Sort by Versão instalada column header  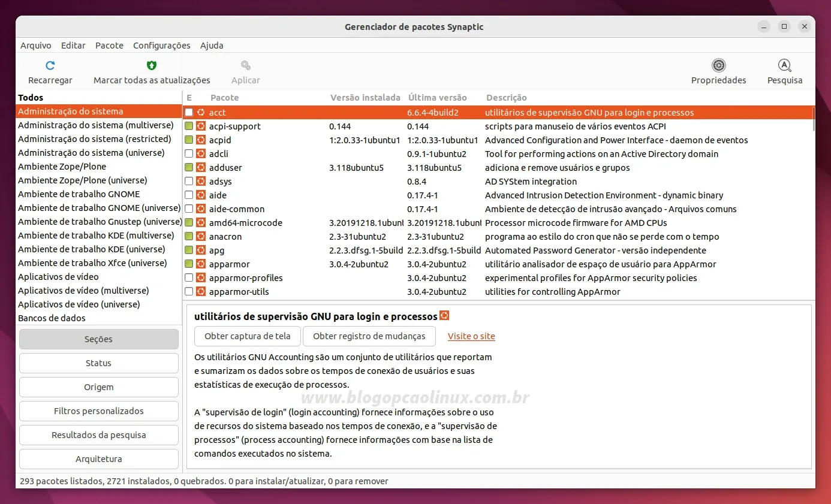click(x=365, y=98)
